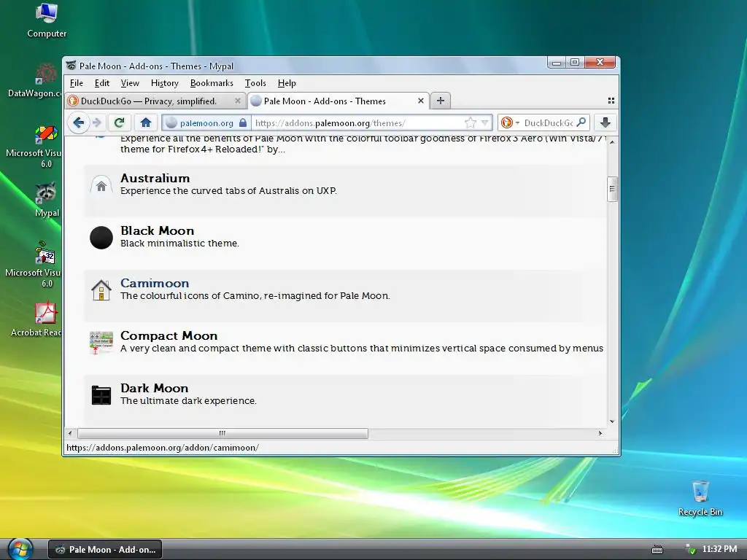747x560 pixels.
Task: Click the raccoon icon in title bar
Action: tap(71, 65)
